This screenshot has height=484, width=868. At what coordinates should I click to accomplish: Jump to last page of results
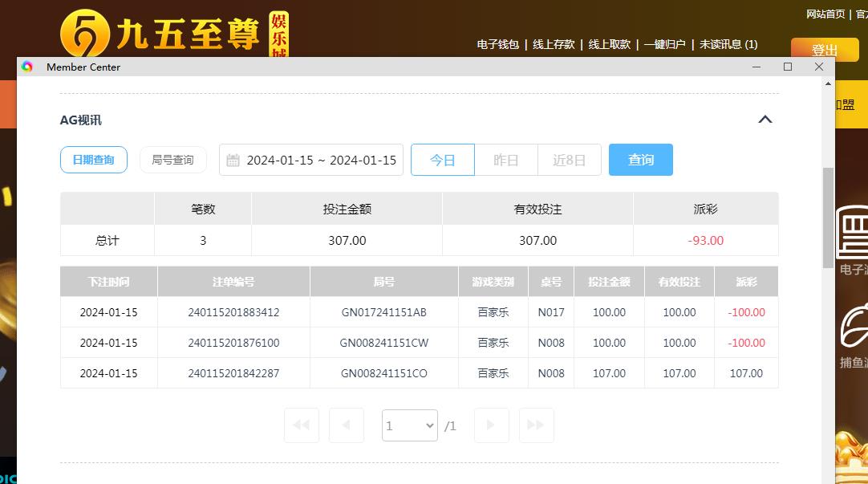[536, 425]
